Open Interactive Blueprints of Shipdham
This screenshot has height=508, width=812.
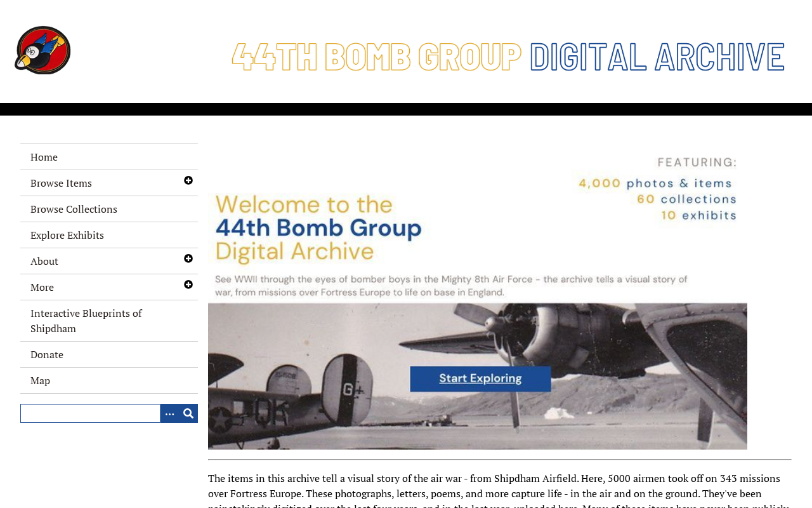click(x=109, y=321)
